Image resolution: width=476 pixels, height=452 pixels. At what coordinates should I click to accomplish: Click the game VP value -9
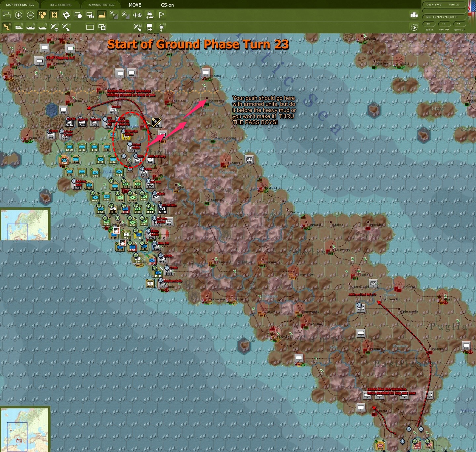pyautogui.click(x=459, y=24)
